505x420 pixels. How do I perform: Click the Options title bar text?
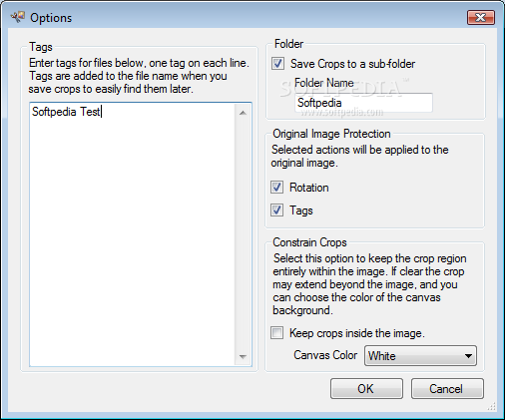51,18
